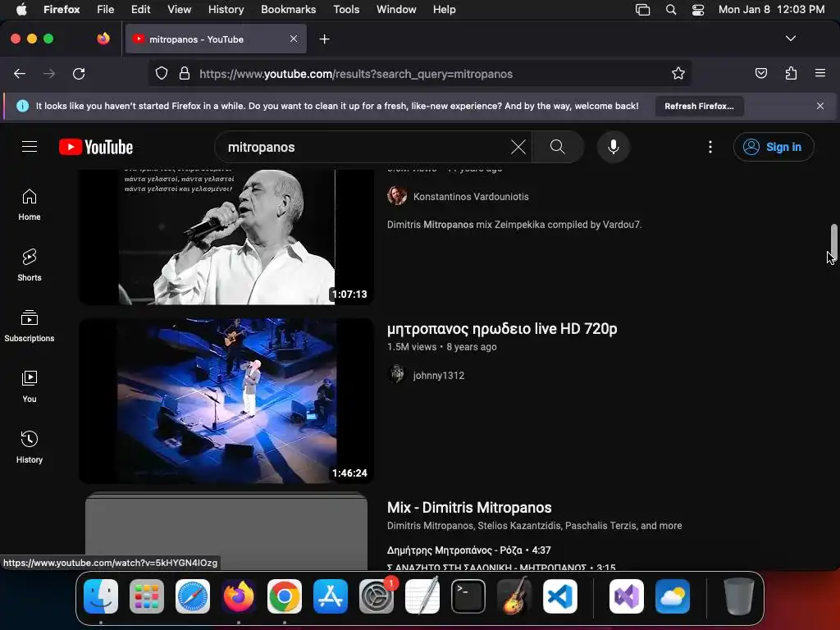The width and height of the screenshot is (840, 630).
Task: Open the Firefox app menu
Action: [x=62, y=9]
